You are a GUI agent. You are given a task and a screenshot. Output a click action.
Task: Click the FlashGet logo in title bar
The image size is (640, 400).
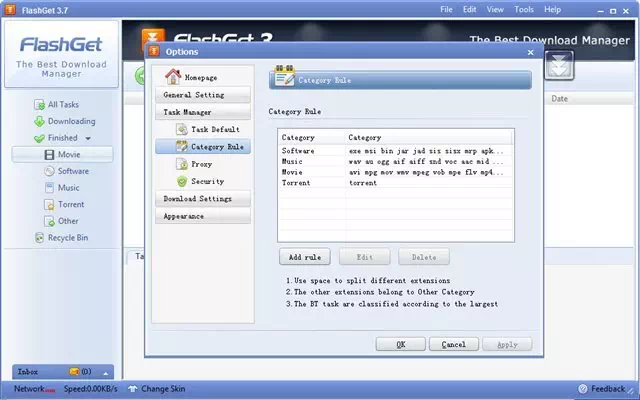(10, 9)
